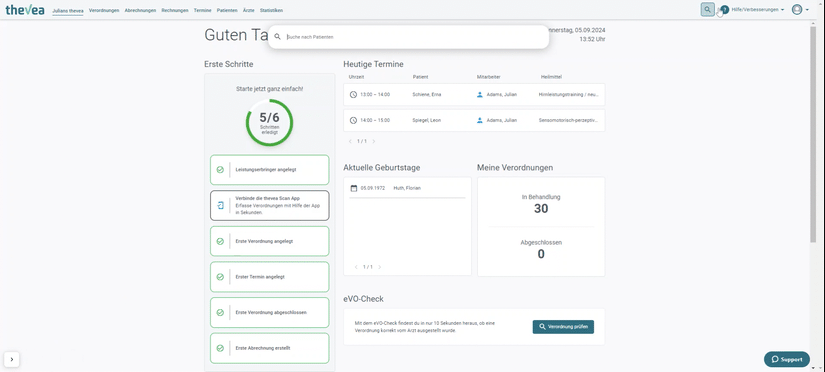
Task: Click checkmark icon on Erste Verordnung angelegt
Action: (220, 241)
